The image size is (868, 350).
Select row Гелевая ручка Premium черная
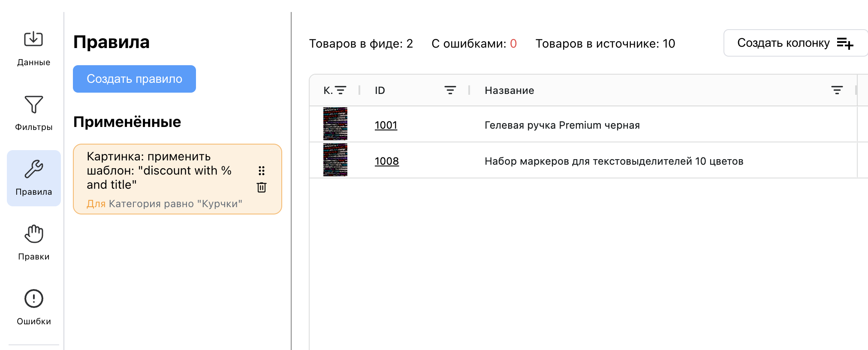click(562, 125)
